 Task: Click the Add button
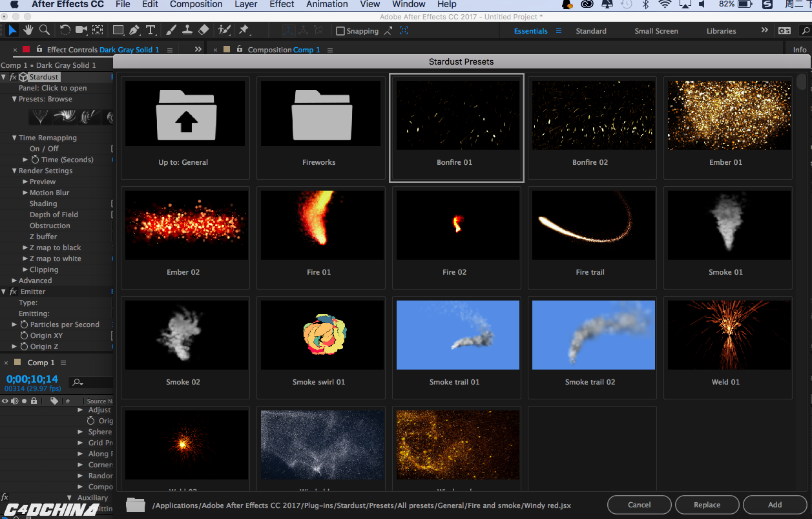click(775, 505)
